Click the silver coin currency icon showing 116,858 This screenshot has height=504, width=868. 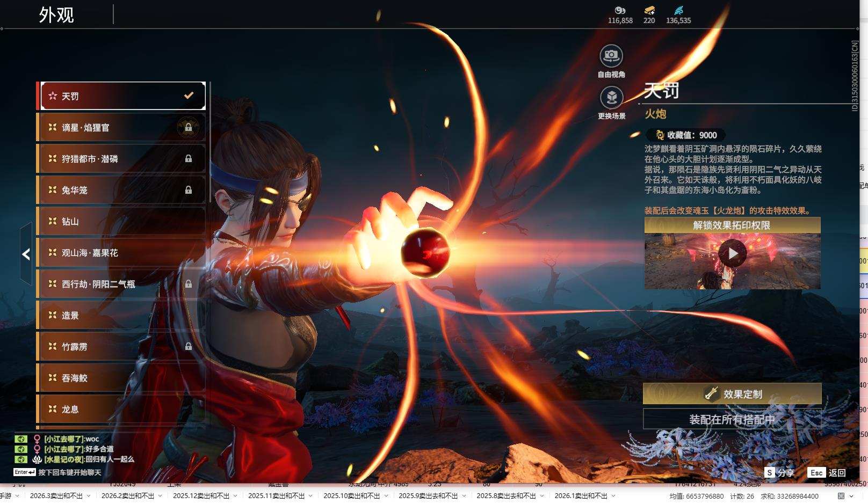(620, 10)
